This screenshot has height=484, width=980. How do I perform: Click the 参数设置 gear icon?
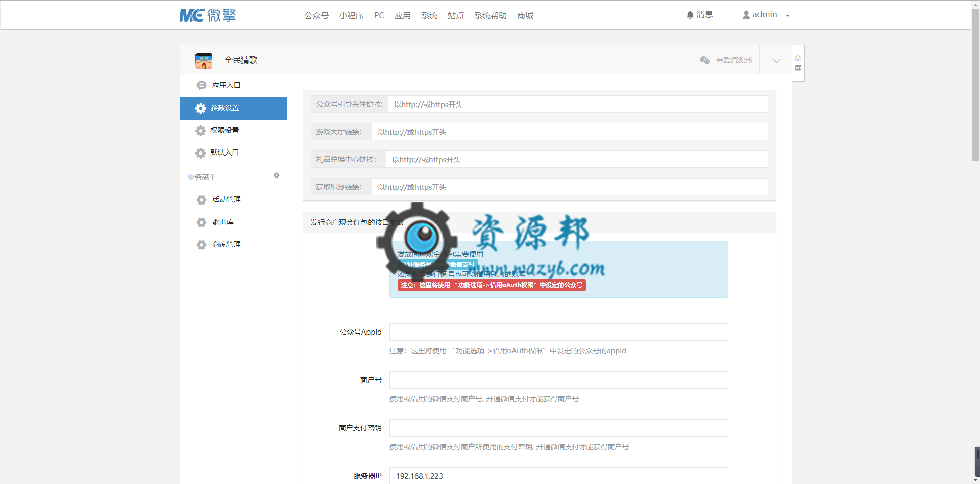tap(201, 108)
